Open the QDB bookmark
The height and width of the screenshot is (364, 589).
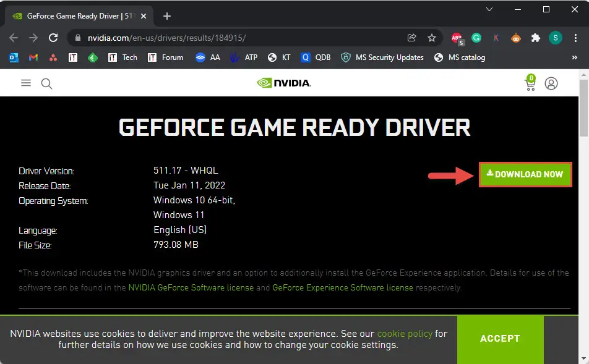coord(316,57)
